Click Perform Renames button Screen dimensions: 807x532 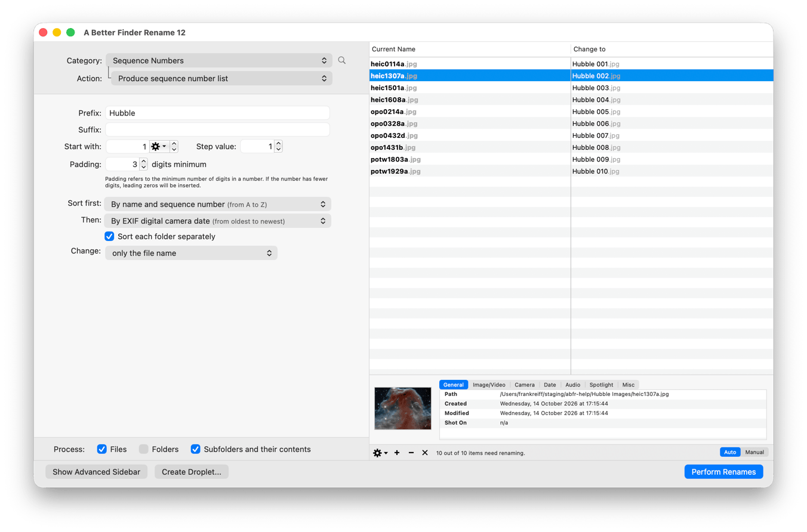pos(723,472)
